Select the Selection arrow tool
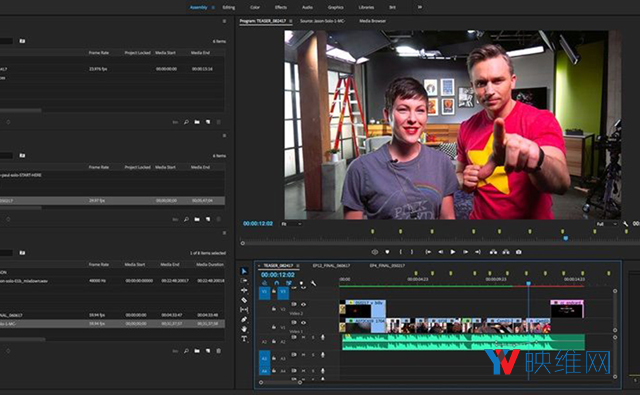640x395 pixels. (244, 271)
